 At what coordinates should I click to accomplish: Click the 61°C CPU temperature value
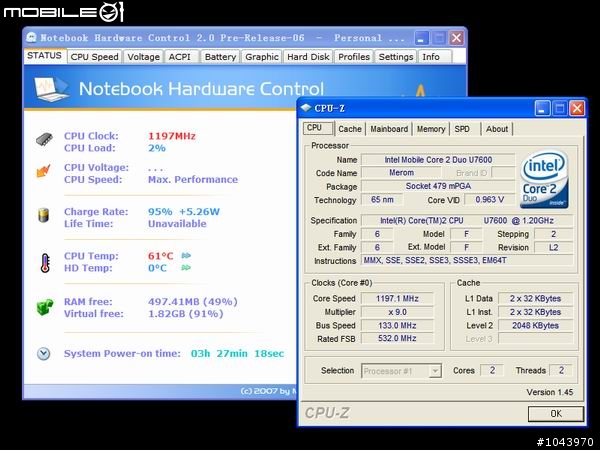click(x=161, y=256)
